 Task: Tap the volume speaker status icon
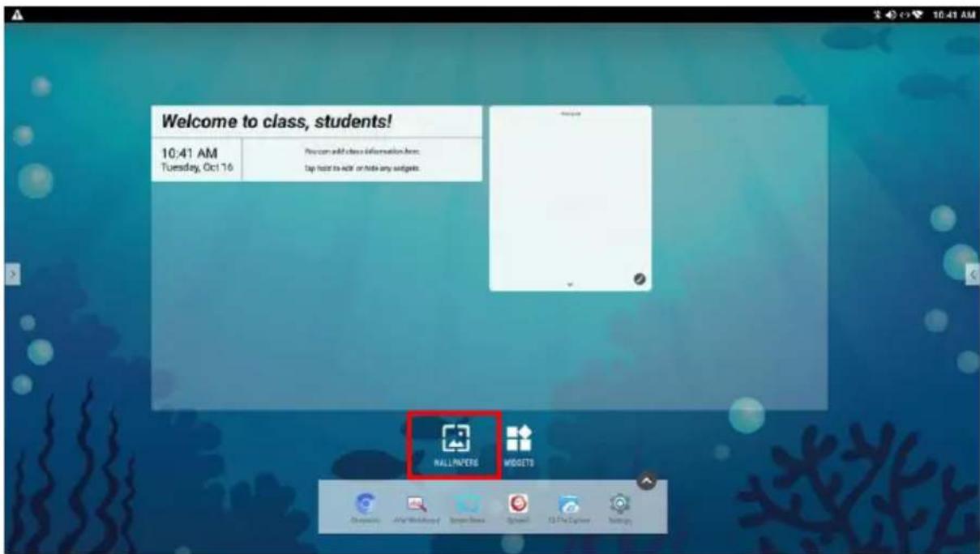click(891, 14)
